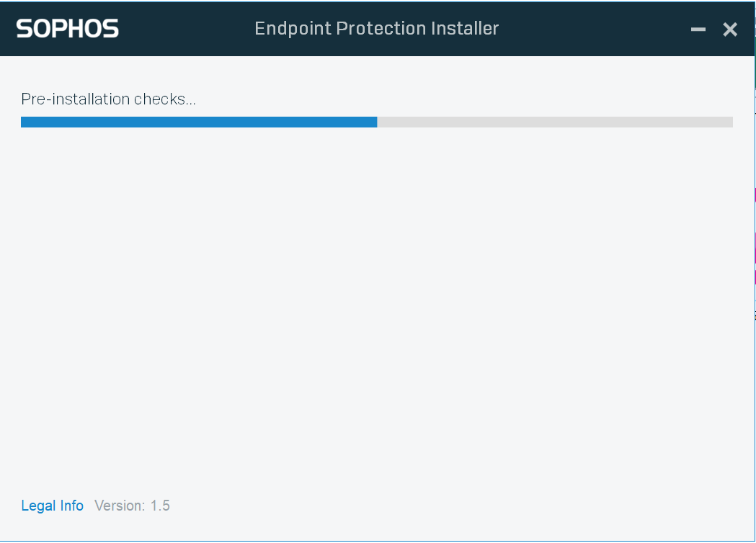
Task: Click the word "Installer" in the title
Action: pyautogui.click(x=466, y=29)
